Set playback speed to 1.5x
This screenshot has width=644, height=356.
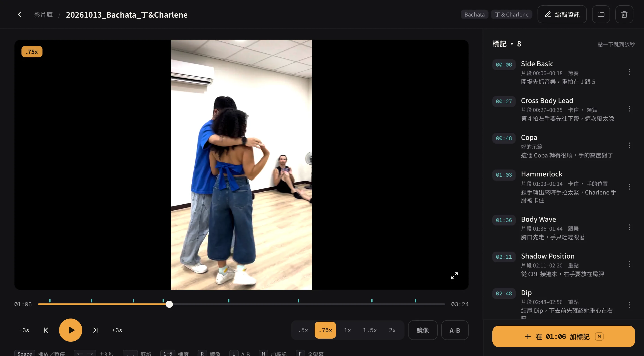click(370, 330)
